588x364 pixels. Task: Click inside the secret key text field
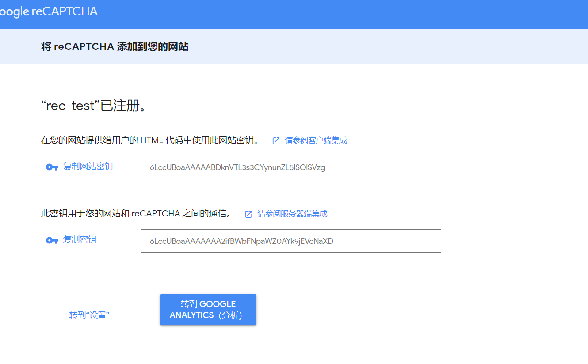(x=290, y=241)
